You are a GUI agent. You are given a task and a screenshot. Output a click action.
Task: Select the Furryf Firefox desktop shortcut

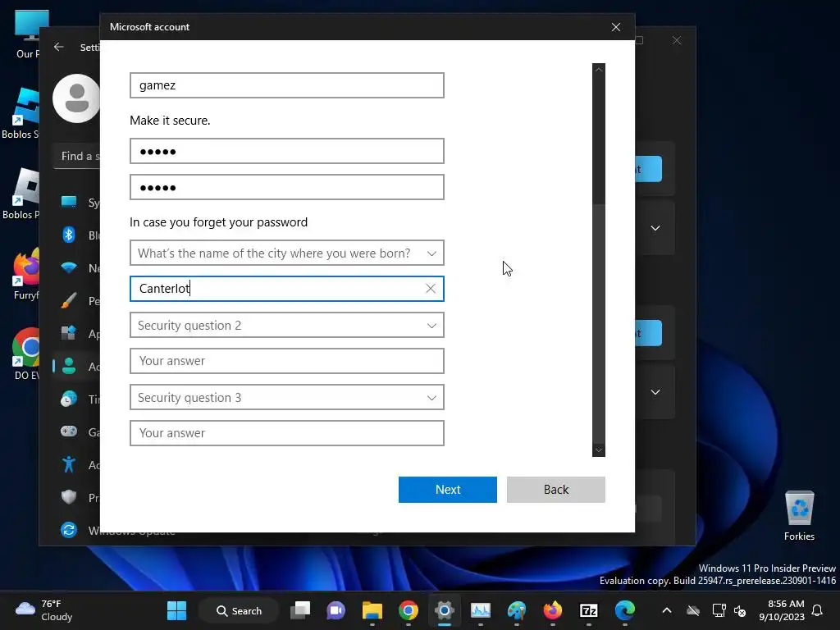click(26, 274)
